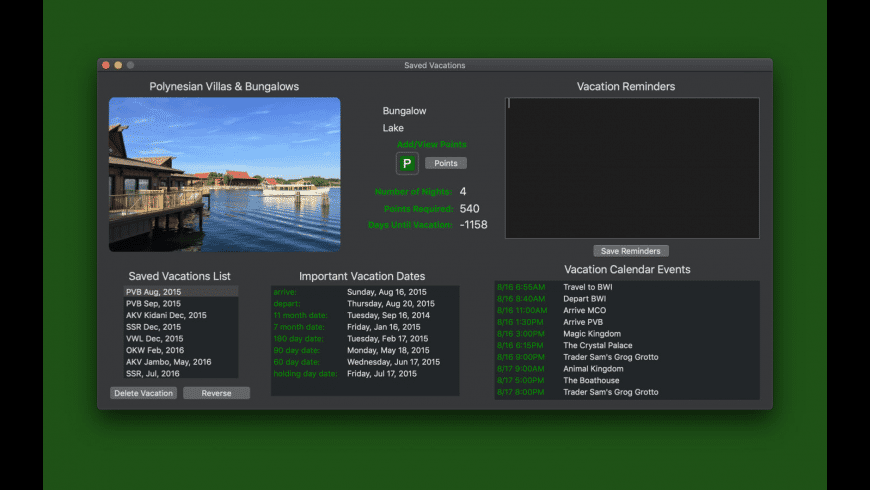The image size is (870, 490).
Task: Click inside the Vacation Reminders text area
Action: tap(631, 168)
